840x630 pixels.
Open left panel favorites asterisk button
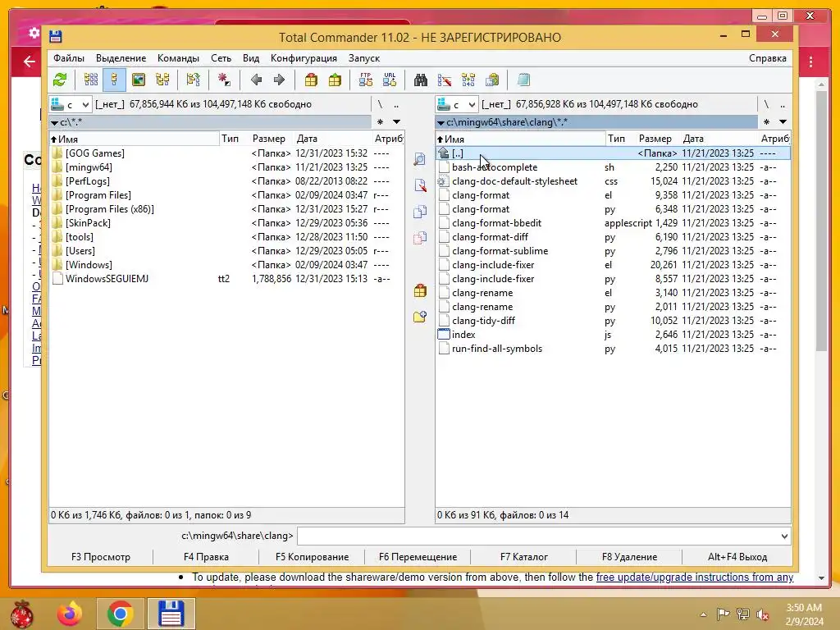[381, 122]
